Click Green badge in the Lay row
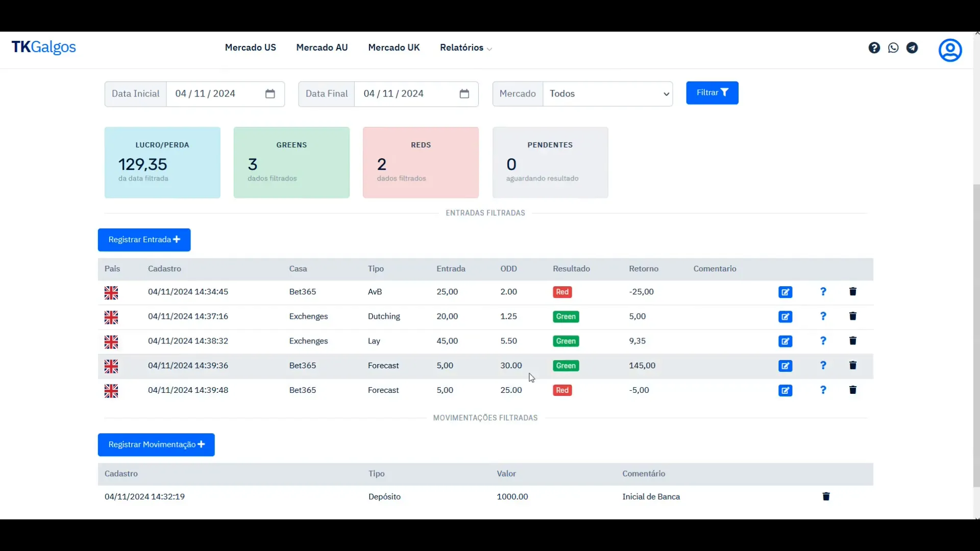The width and height of the screenshot is (980, 551). (566, 341)
